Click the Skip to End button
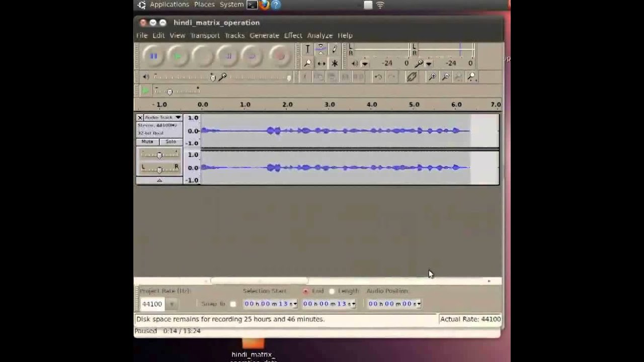The height and width of the screenshot is (362, 644). [x=253, y=56]
